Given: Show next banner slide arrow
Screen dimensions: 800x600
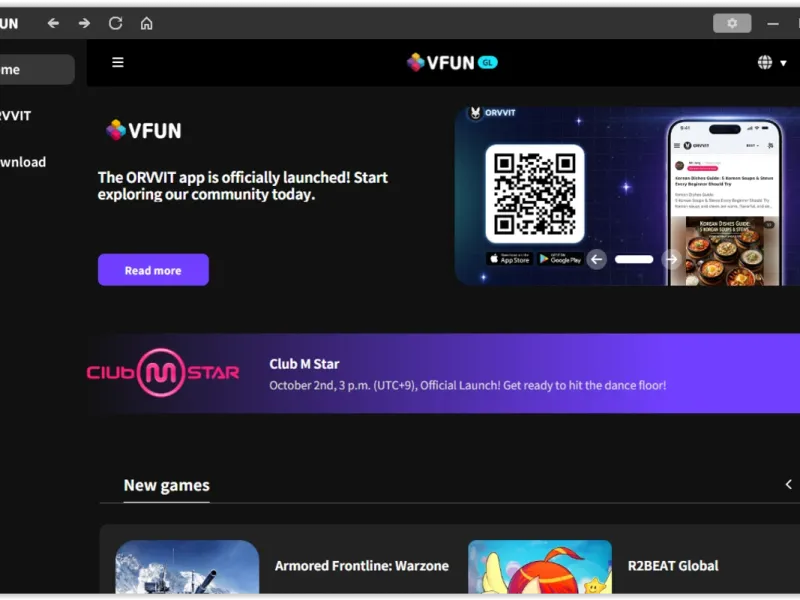Looking at the screenshot, I should click(x=671, y=259).
